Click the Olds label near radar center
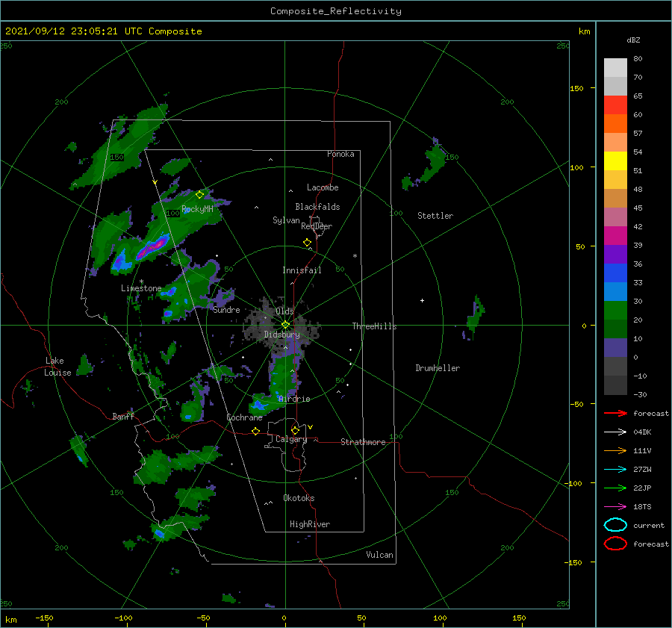This screenshot has height=628, width=672. pyautogui.click(x=284, y=311)
